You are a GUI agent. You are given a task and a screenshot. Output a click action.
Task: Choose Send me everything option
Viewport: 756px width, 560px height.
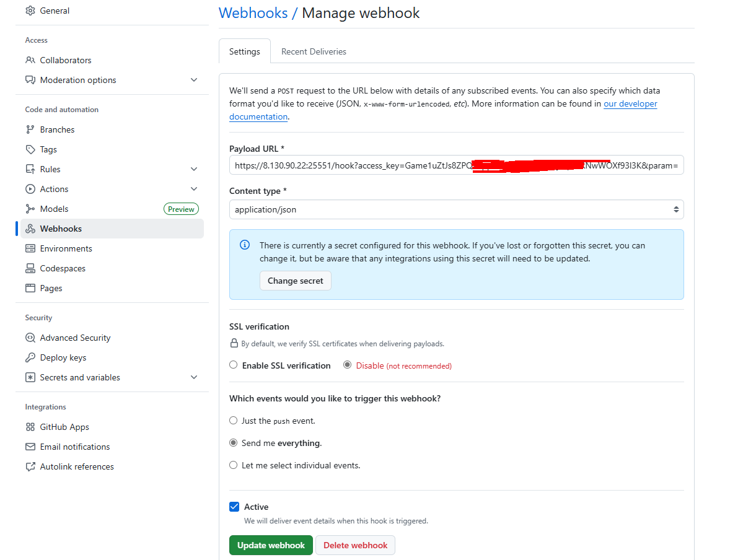tap(234, 442)
